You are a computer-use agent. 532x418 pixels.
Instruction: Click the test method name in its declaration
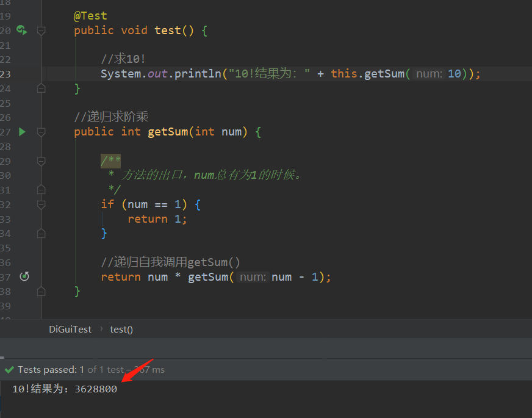(x=168, y=31)
